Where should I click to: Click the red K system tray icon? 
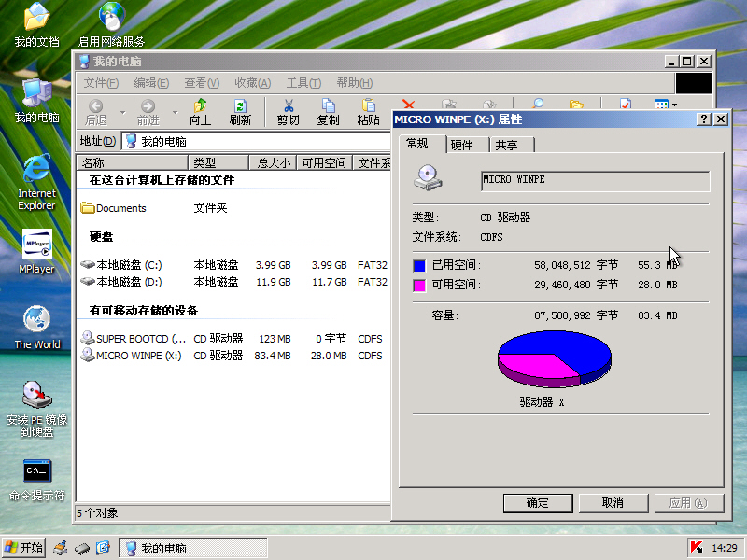(697, 548)
